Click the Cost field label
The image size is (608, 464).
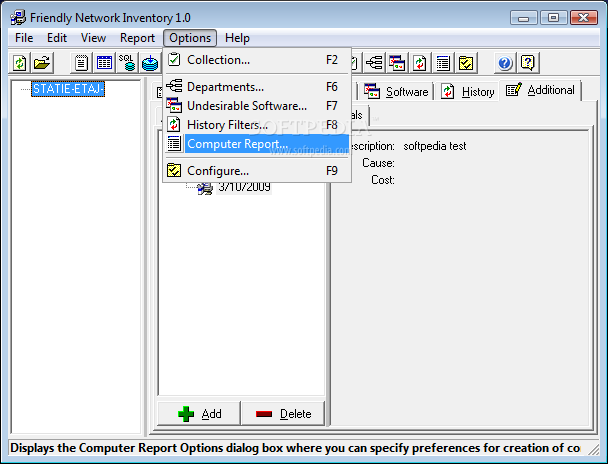pyautogui.click(x=383, y=180)
